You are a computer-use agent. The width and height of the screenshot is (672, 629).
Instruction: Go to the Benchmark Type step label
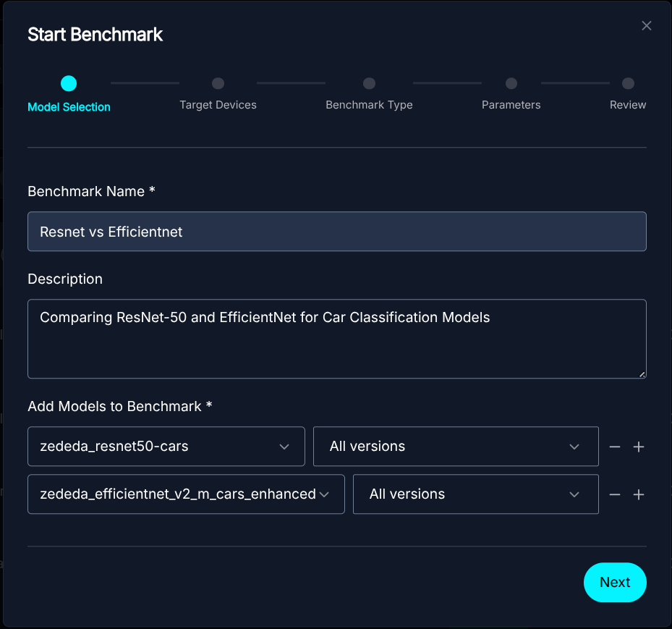click(x=369, y=105)
